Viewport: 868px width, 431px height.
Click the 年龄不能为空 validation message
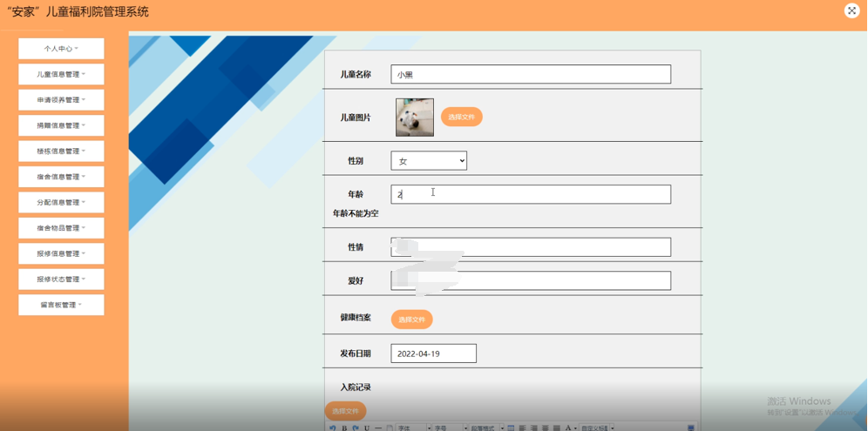(x=356, y=213)
